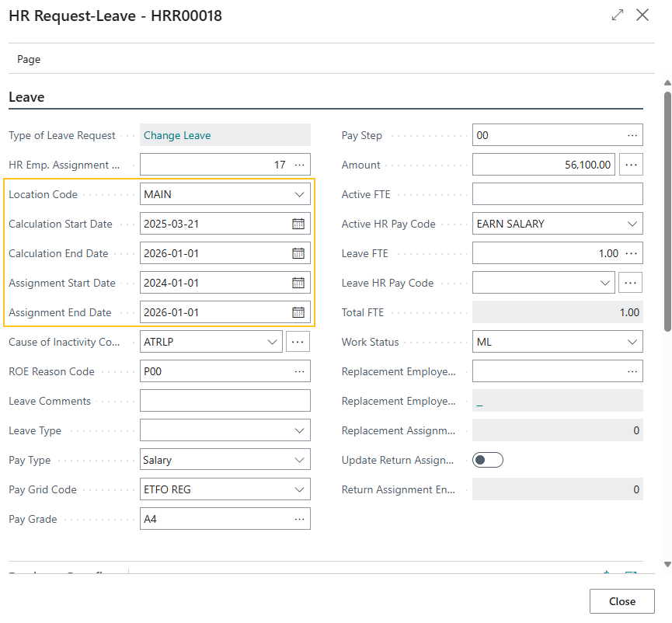Open the calendar picker for Calculation End Date
The image size is (672, 623).
(x=300, y=252)
